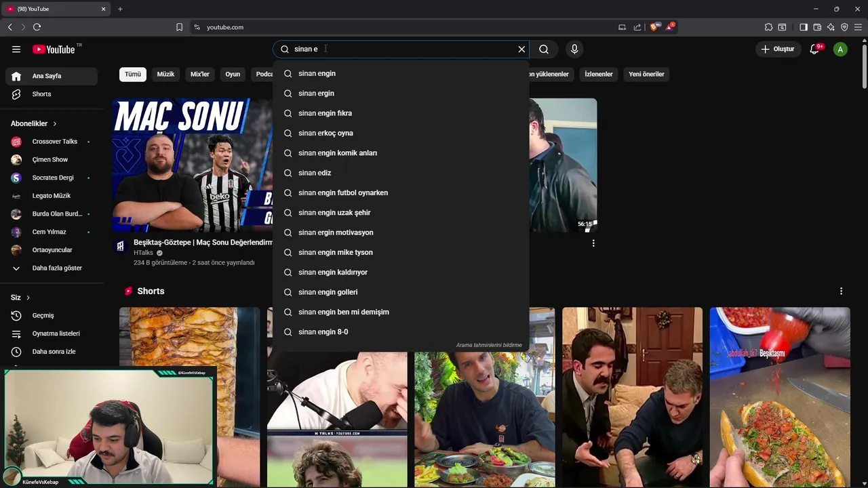
Task: Reload the page in browser
Action: 37,27
